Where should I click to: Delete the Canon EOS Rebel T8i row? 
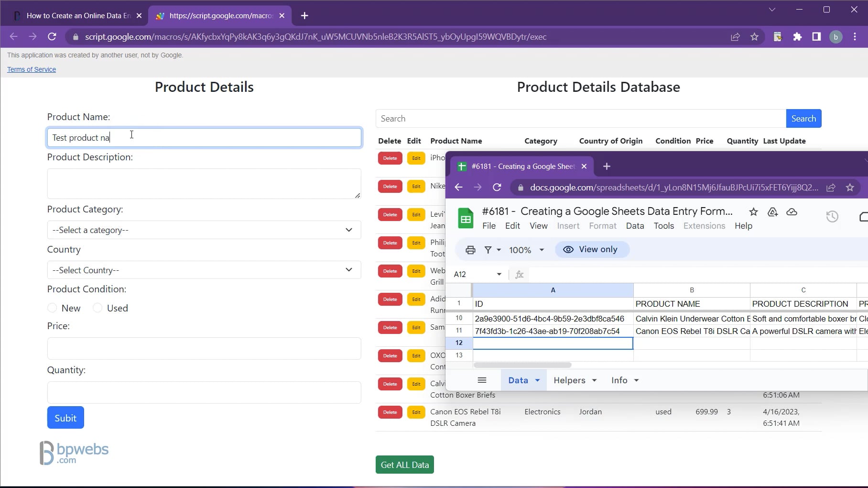(x=390, y=412)
